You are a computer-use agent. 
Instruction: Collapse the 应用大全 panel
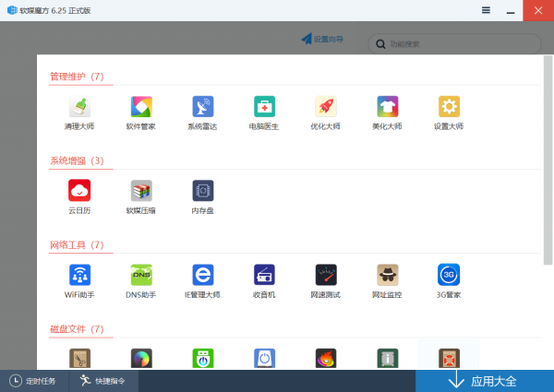pos(485,381)
